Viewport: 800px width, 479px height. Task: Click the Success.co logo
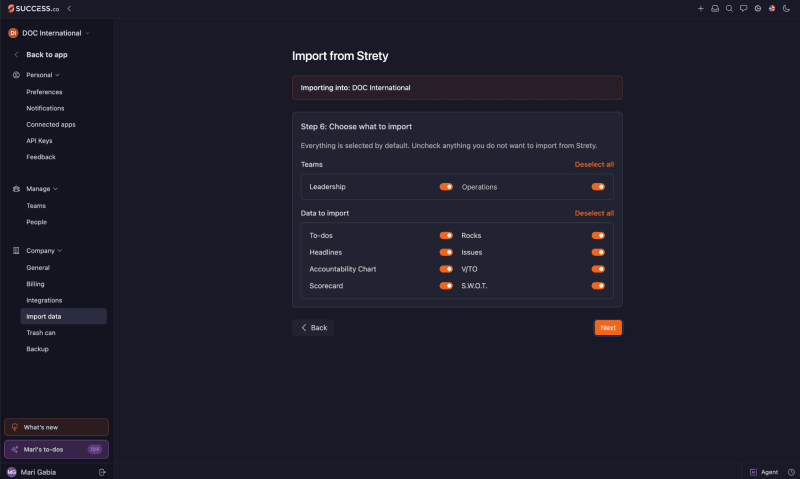point(33,8)
